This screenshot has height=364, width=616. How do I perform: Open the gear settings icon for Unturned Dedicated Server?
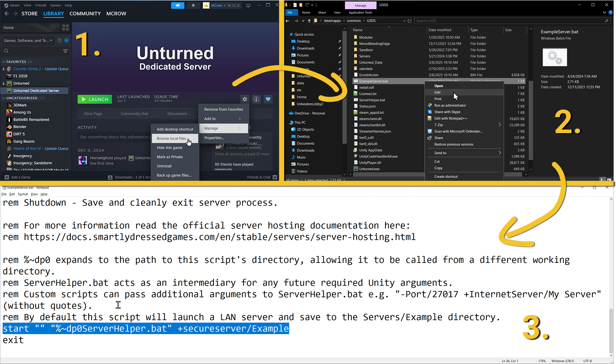tap(244, 99)
